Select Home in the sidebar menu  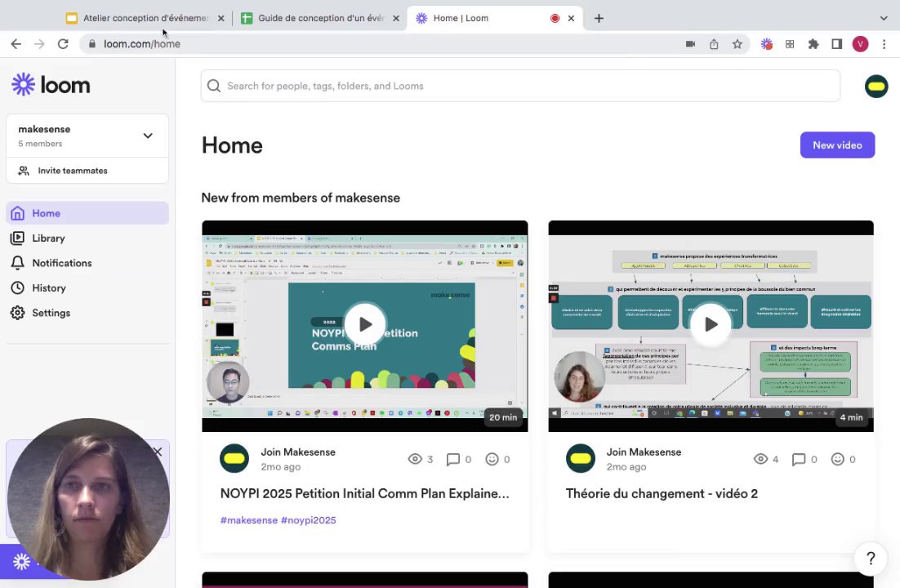click(x=87, y=213)
